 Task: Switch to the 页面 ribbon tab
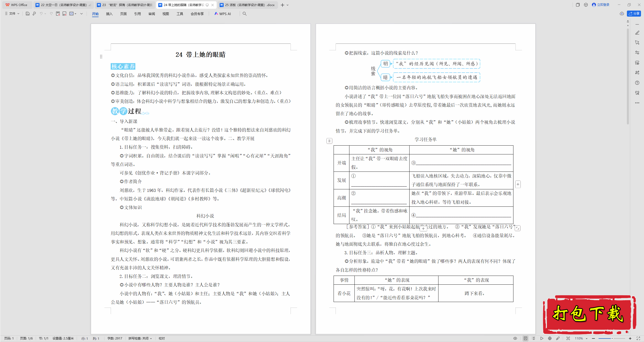point(123,14)
